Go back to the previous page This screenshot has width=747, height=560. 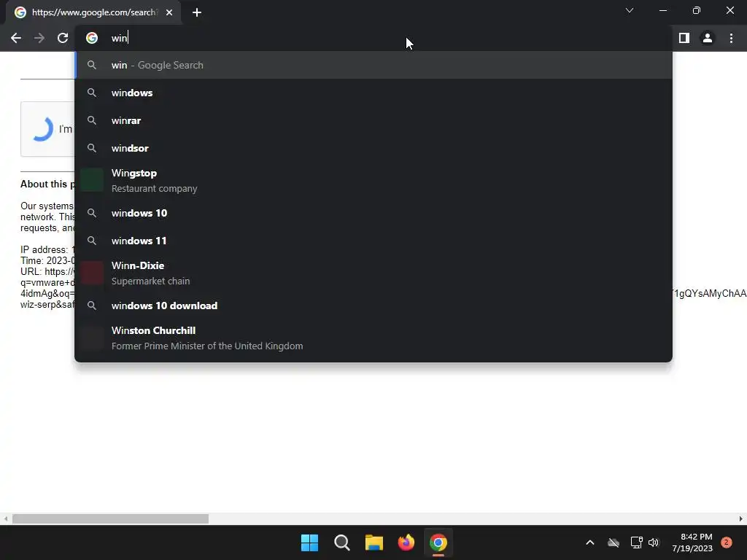pos(16,38)
